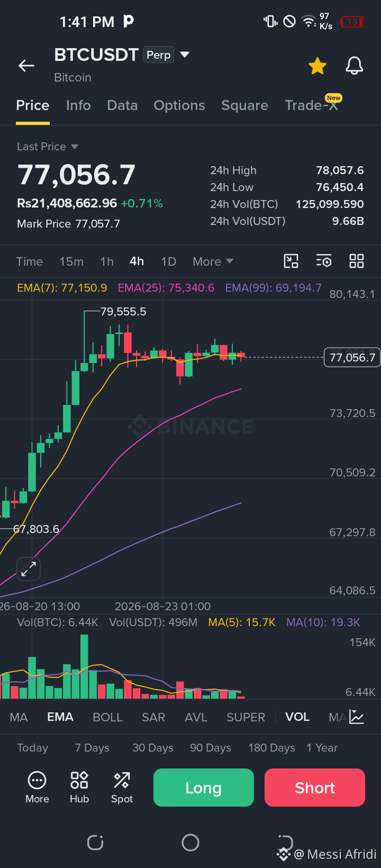Screen dimensions: 381x868
Task: Tap the 24h Low value 76,450.4
Action: [x=340, y=187]
